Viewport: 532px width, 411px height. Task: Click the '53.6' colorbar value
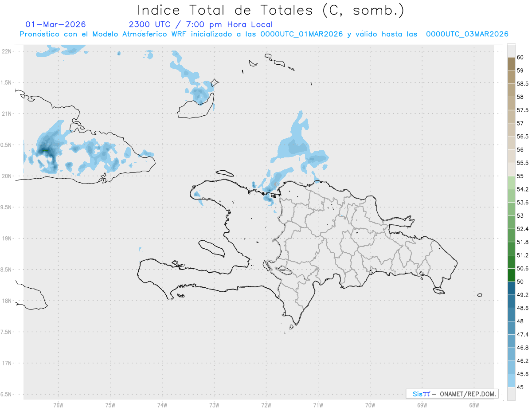click(x=522, y=203)
